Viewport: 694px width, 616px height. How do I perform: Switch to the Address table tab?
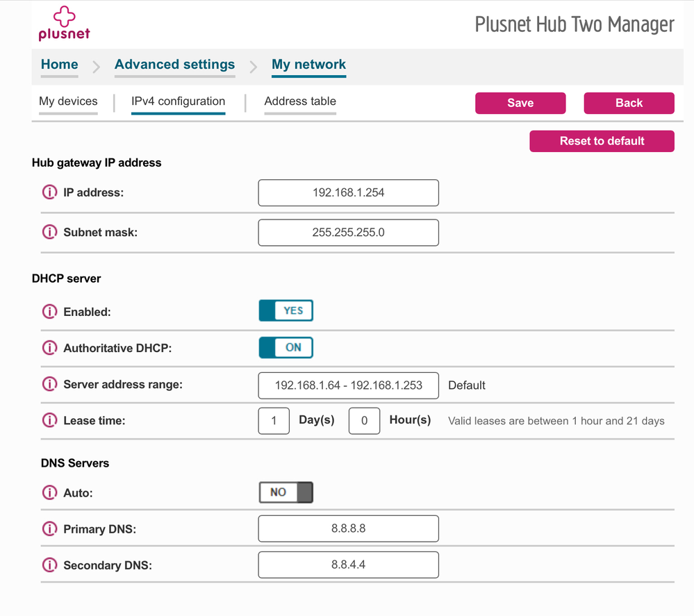click(x=299, y=101)
